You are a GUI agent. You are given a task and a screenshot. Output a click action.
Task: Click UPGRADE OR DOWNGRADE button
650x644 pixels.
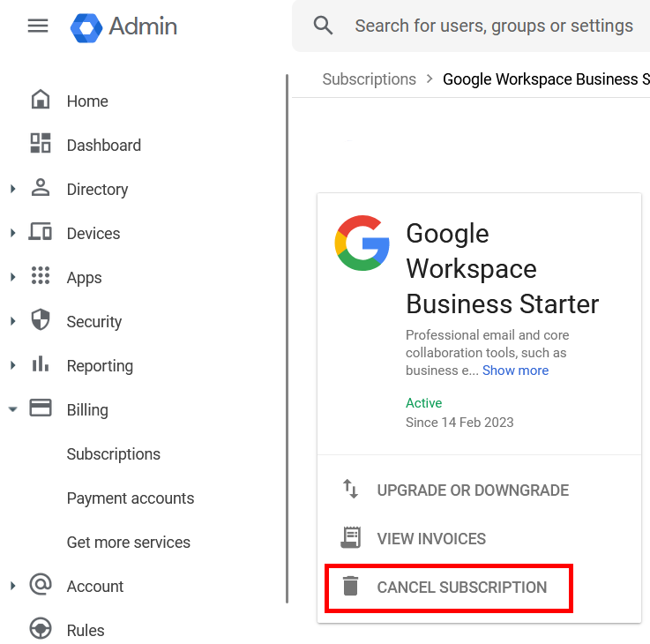(x=473, y=490)
